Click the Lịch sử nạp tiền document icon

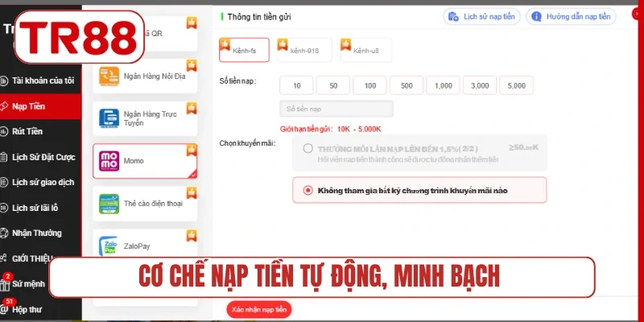[x=453, y=17]
